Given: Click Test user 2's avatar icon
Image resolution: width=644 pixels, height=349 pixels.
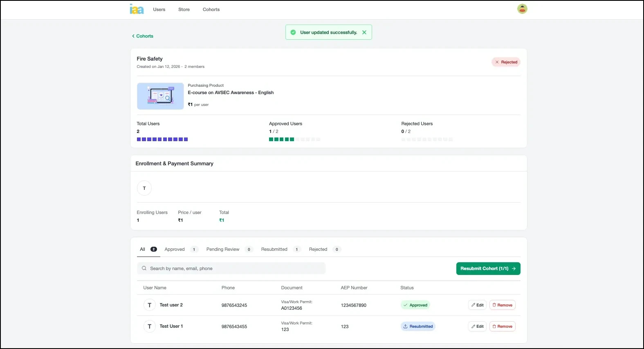Looking at the screenshot, I should [x=150, y=305].
